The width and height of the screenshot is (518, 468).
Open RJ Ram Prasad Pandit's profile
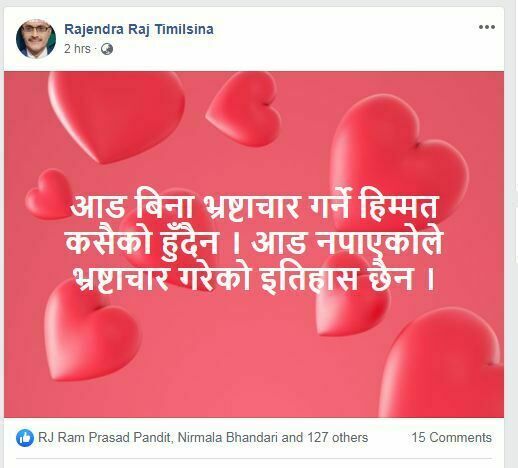point(105,437)
